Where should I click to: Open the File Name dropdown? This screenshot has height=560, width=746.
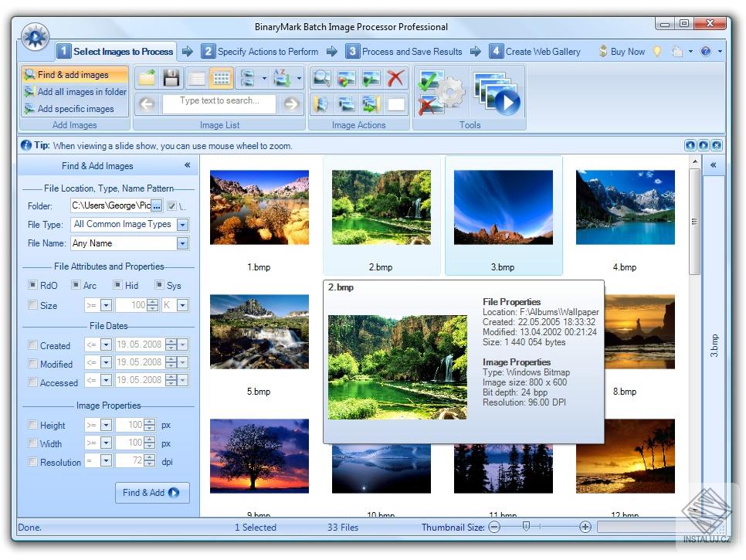[183, 243]
